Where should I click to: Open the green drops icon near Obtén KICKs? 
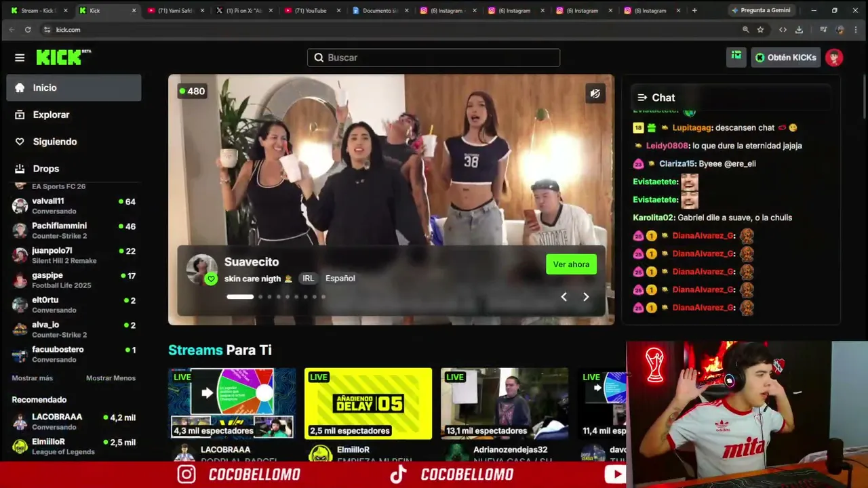click(736, 57)
